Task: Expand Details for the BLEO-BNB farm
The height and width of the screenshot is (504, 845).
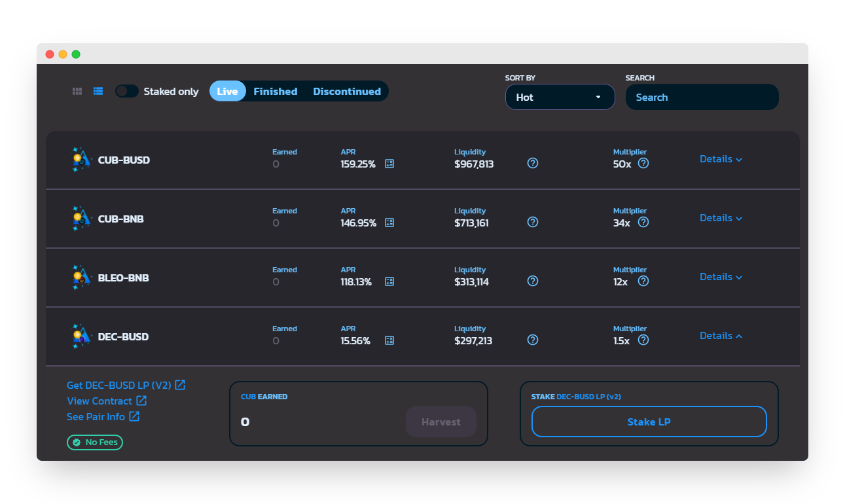Action: (x=721, y=277)
